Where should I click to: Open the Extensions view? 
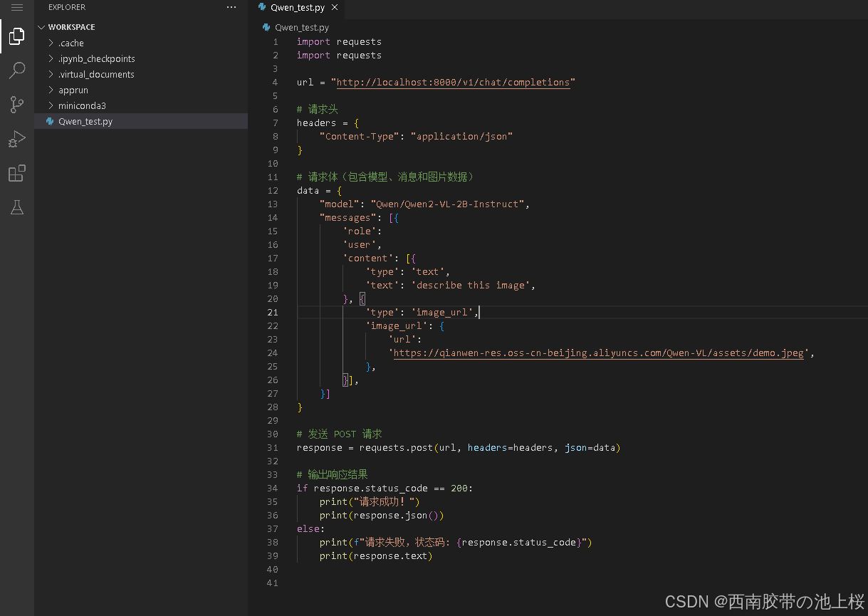[x=17, y=174]
